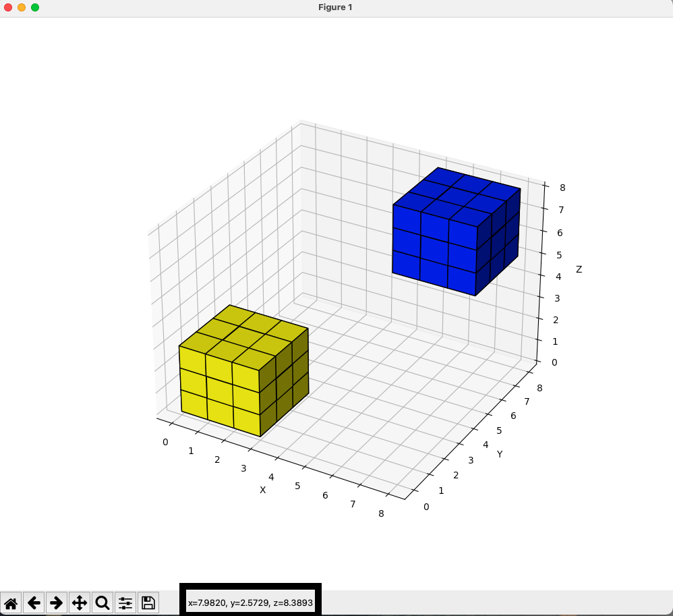Click the Y axis label
The width and height of the screenshot is (673, 616).
coord(500,454)
